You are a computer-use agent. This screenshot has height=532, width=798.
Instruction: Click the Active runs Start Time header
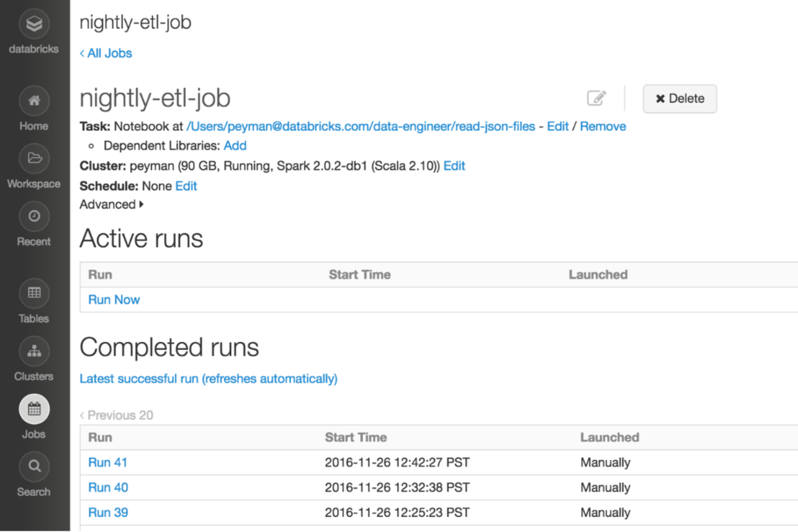(x=360, y=275)
